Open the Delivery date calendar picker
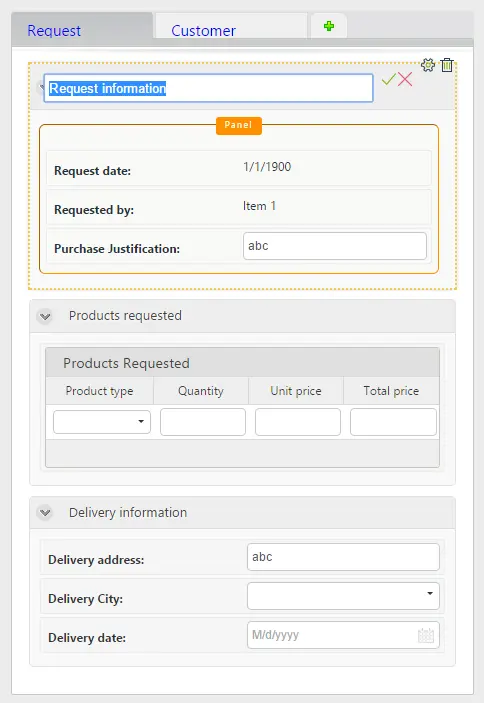The image size is (484, 703). pos(426,635)
